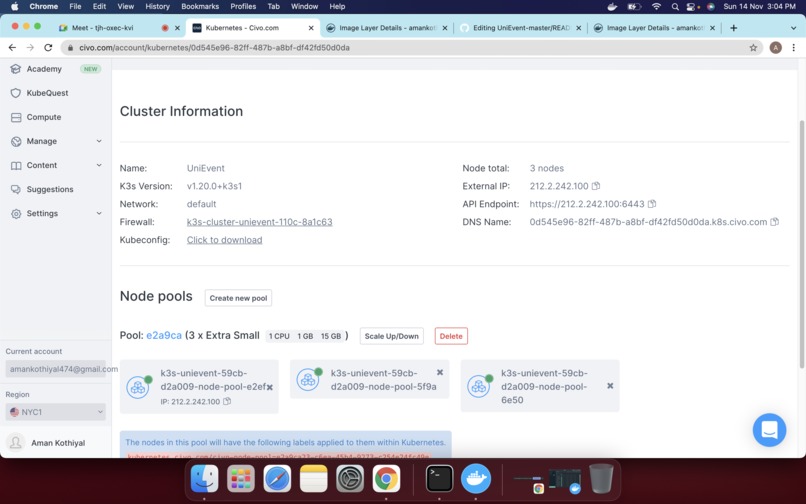Click node icon of node-pool-e2ef card
Screen dimensions: 806x504
coord(139,387)
